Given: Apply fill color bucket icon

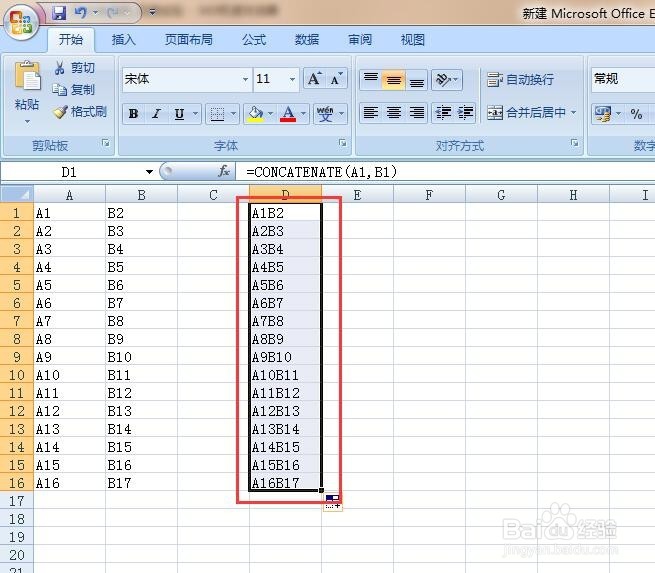Looking at the screenshot, I should point(255,114).
